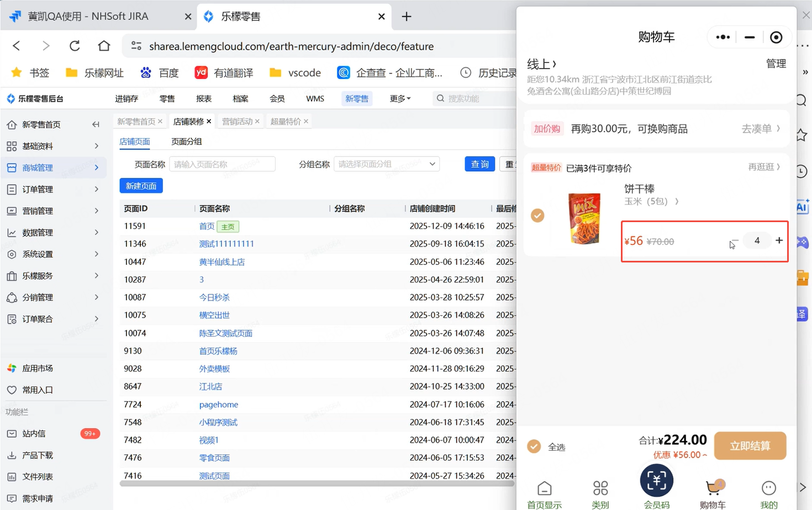Image resolution: width=812 pixels, height=510 pixels.
Task: Go to 首页显示 in bottom navigation
Action: 544,495
